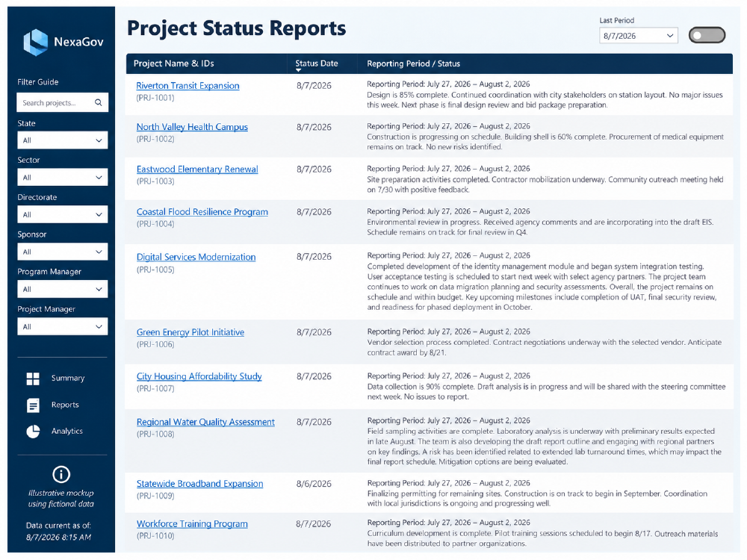Open Coastal Flood Resilience Program link
The height and width of the screenshot is (560, 747).
(202, 212)
